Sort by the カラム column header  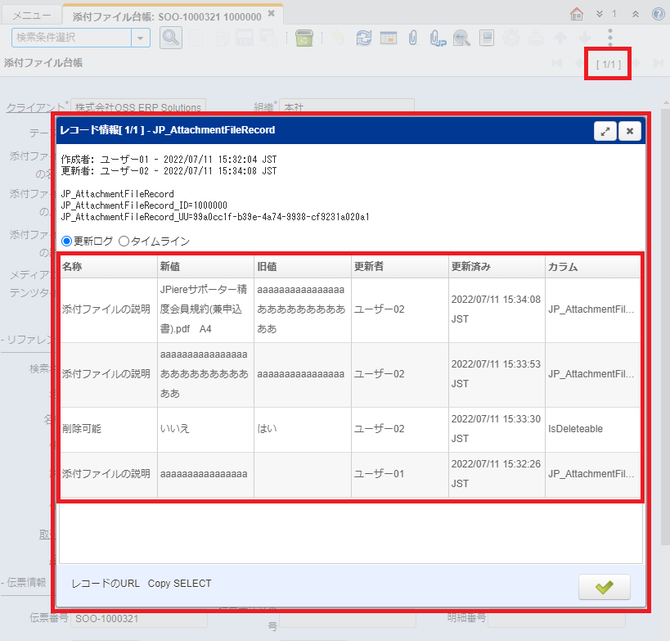click(593, 267)
